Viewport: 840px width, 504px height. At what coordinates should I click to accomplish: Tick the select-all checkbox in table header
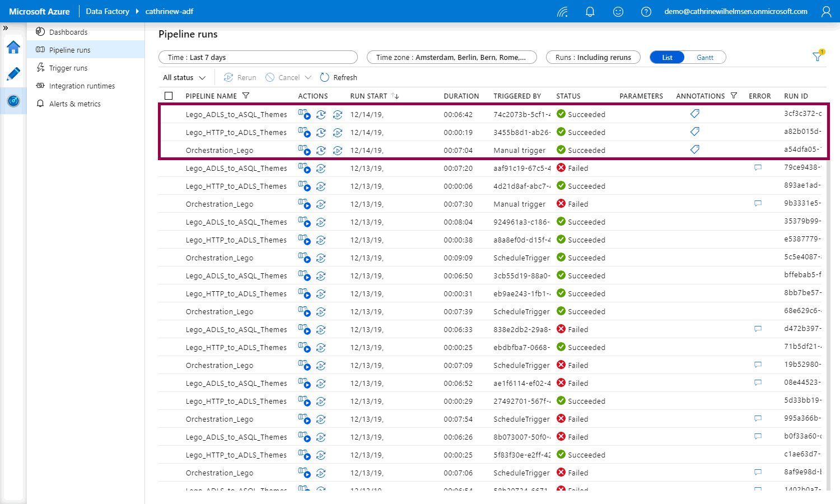pos(169,96)
